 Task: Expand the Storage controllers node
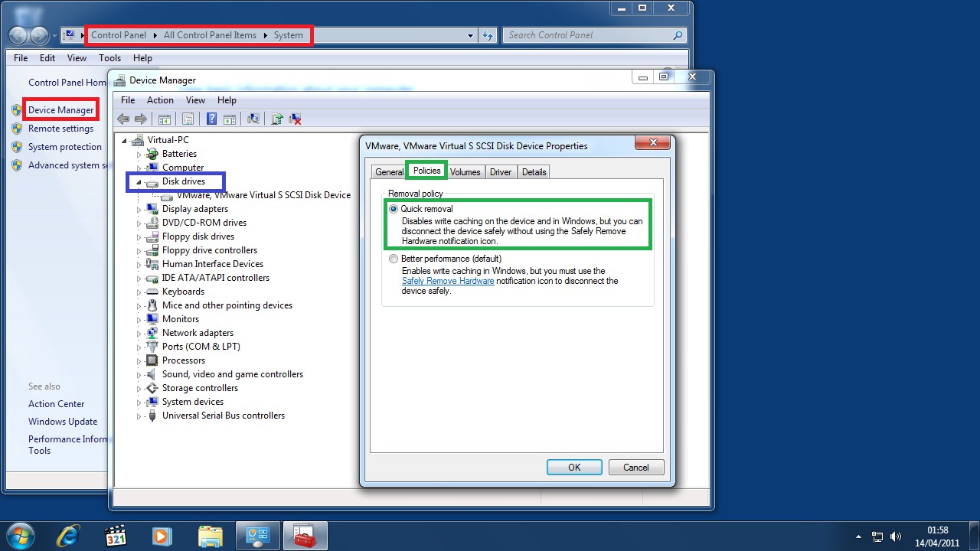point(139,388)
